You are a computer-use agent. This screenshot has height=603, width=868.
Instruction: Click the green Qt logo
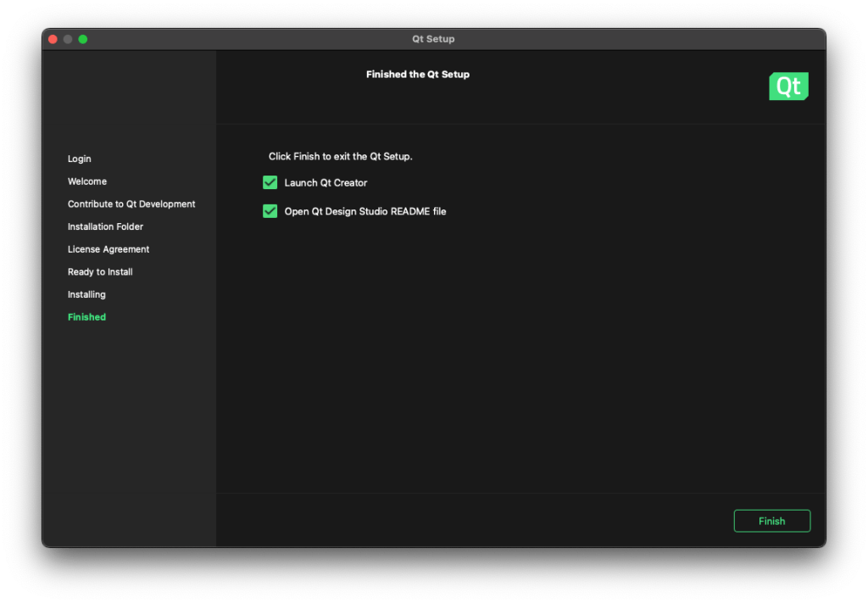coord(788,87)
